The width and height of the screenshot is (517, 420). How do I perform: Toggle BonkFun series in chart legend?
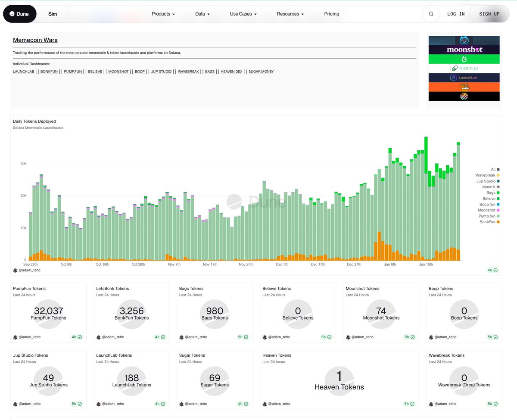point(489,222)
